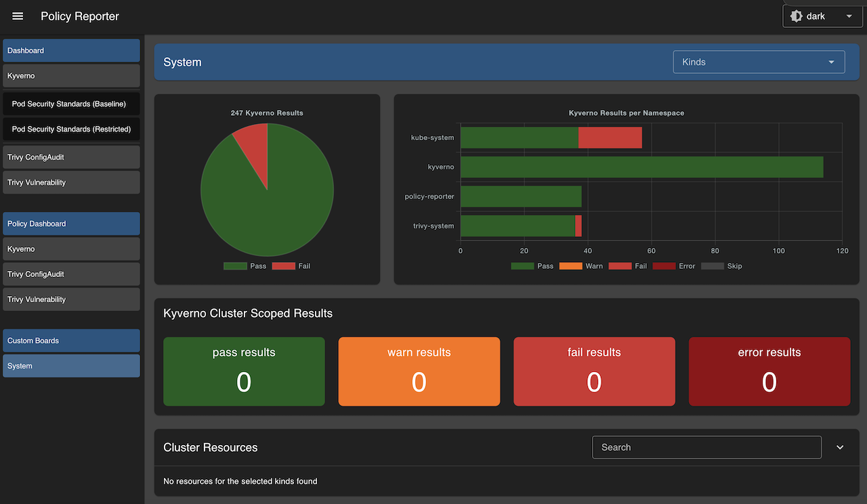Screen dimensions: 867x504
Task: Toggle Fail legend in pie chart
Action: pyautogui.click(x=291, y=266)
